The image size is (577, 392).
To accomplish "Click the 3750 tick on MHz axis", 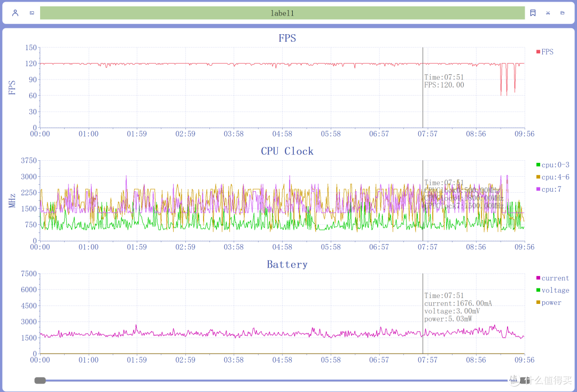I will 29,160.
